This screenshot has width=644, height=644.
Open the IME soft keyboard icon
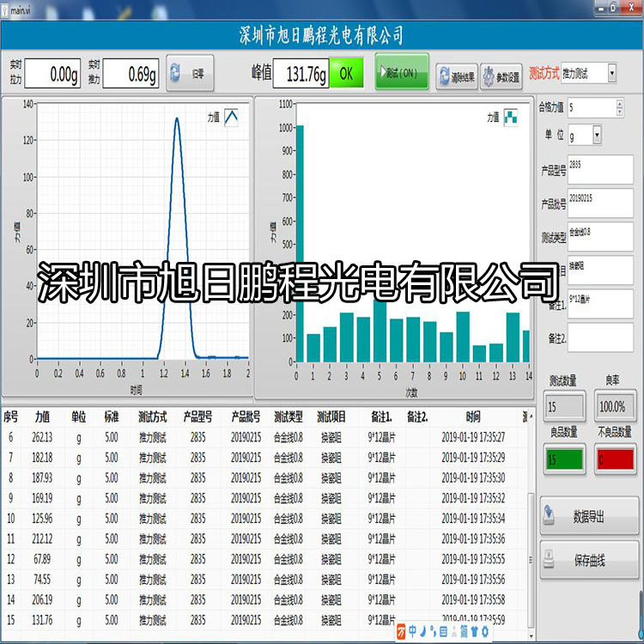click(444, 631)
